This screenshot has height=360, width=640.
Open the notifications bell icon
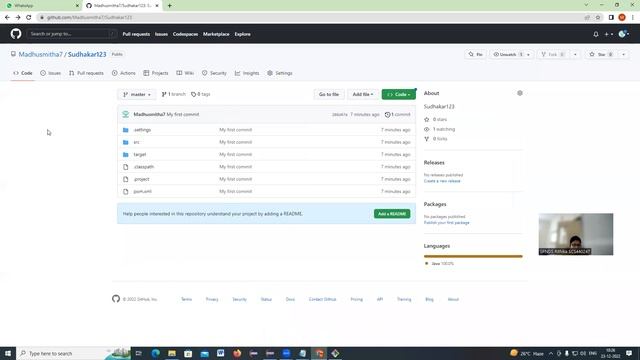click(596, 34)
